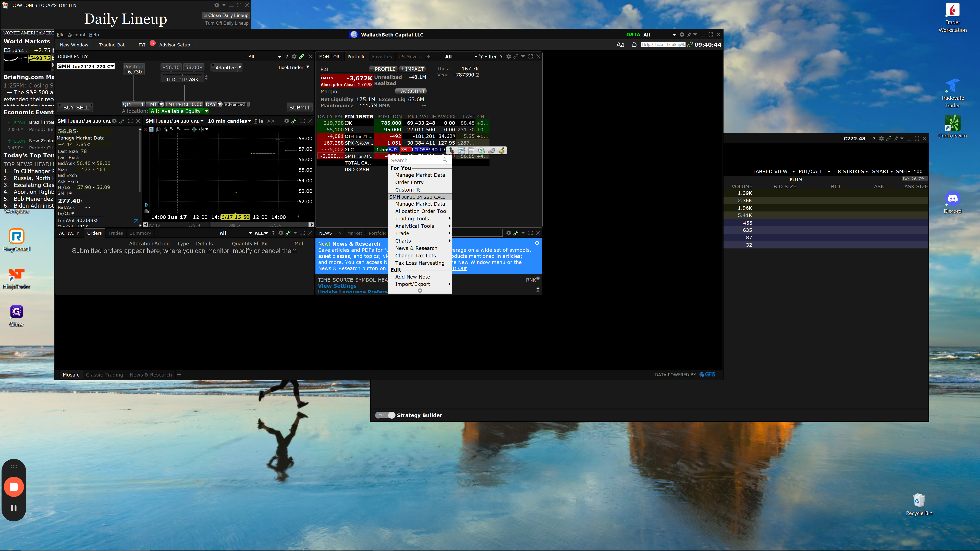The height and width of the screenshot is (551, 980).
Task: Switch to Classic Trading layout tab
Action: 105,374
